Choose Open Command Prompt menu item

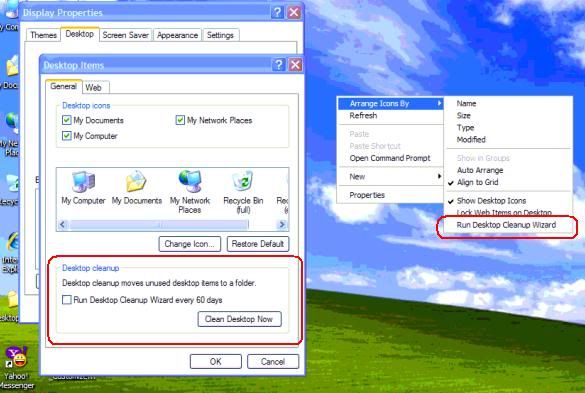(x=390, y=158)
